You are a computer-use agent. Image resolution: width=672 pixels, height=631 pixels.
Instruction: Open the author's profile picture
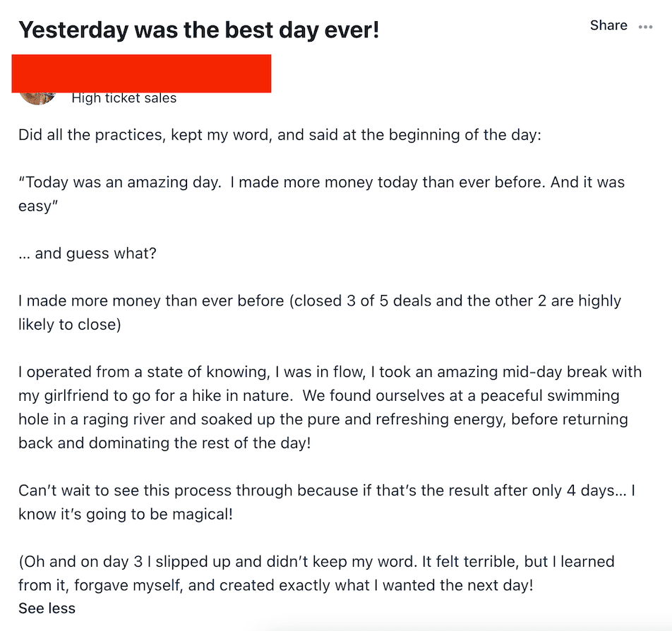37,97
